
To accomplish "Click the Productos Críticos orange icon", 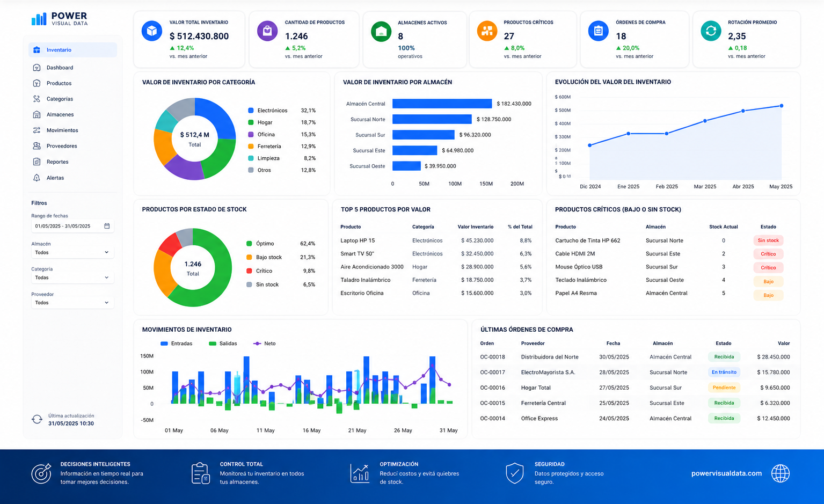I will (x=487, y=31).
